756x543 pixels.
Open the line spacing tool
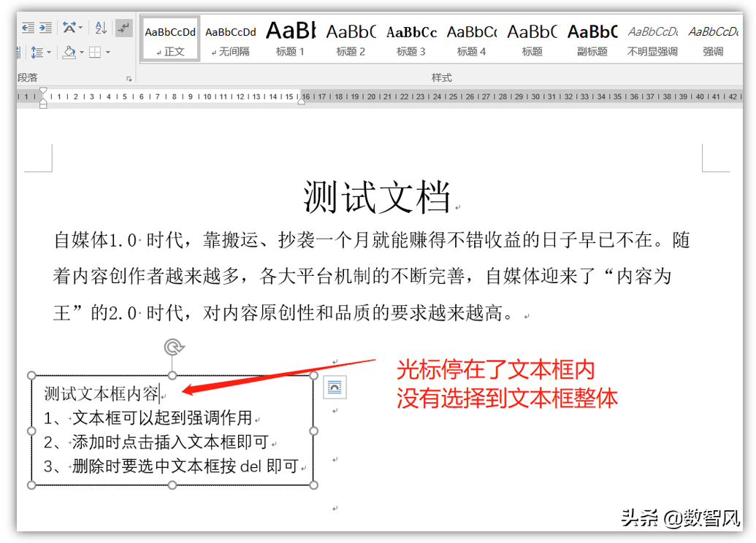pyautogui.click(x=37, y=52)
